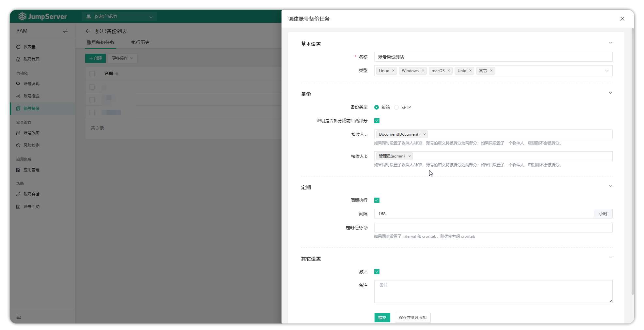Disable the 激活 checkbox
Viewport: 644px width, 330px height.
pos(377,272)
